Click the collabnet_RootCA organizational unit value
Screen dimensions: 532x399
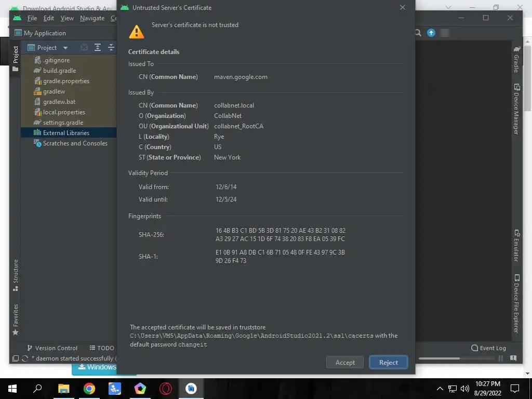238,126
